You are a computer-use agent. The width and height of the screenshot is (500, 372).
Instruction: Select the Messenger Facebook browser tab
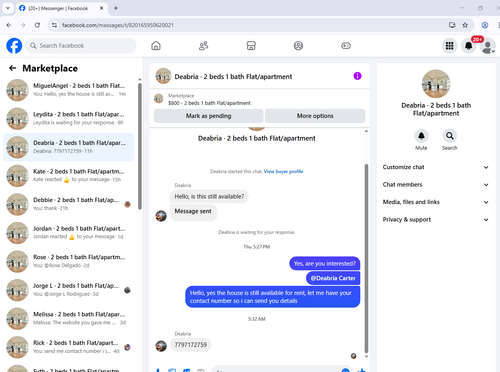tap(62, 8)
